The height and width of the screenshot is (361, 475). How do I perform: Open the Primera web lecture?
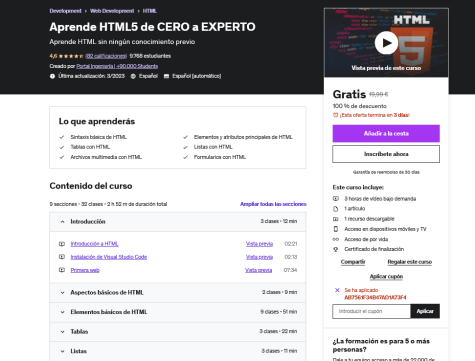(85, 270)
